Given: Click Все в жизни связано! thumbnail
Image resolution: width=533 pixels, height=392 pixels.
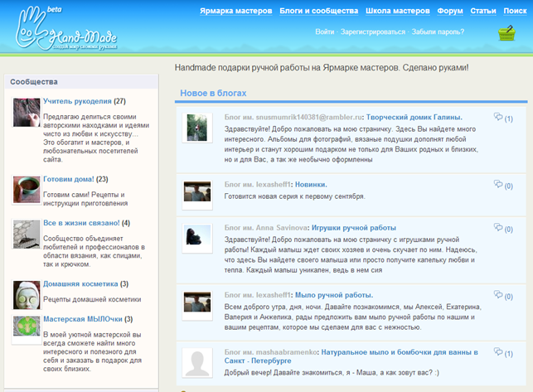Looking at the screenshot, I should tap(27, 234).
